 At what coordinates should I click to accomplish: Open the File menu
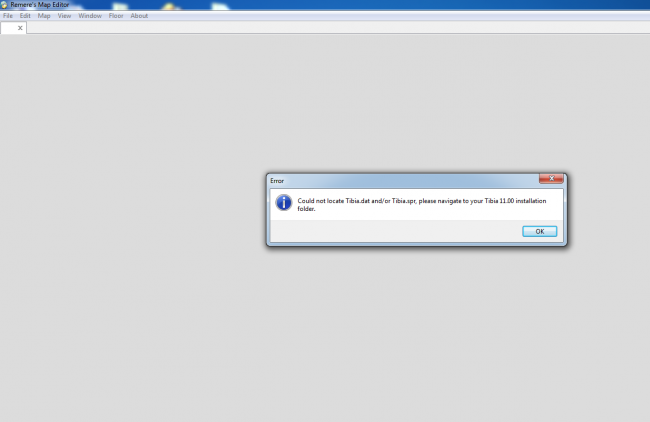click(x=8, y=16)
